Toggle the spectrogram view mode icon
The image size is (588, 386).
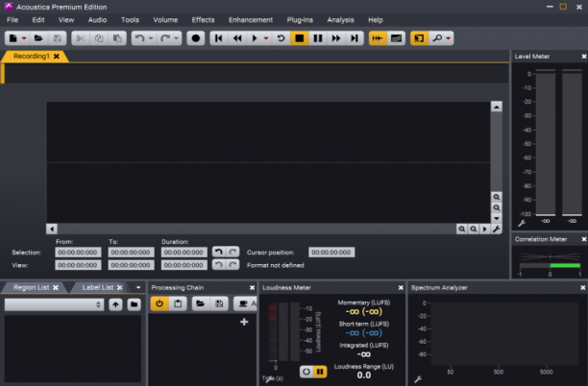[x=397, y=38]
